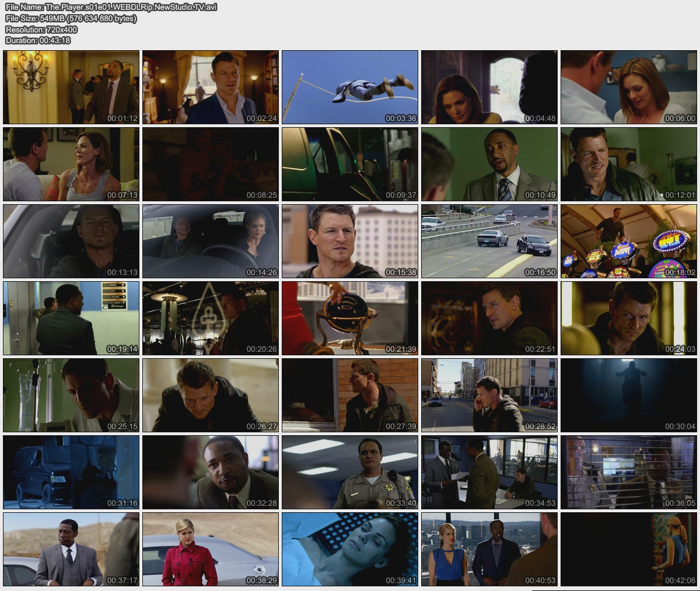Select the hallway signs thumbnail at 00:19:14

point(71,318)
